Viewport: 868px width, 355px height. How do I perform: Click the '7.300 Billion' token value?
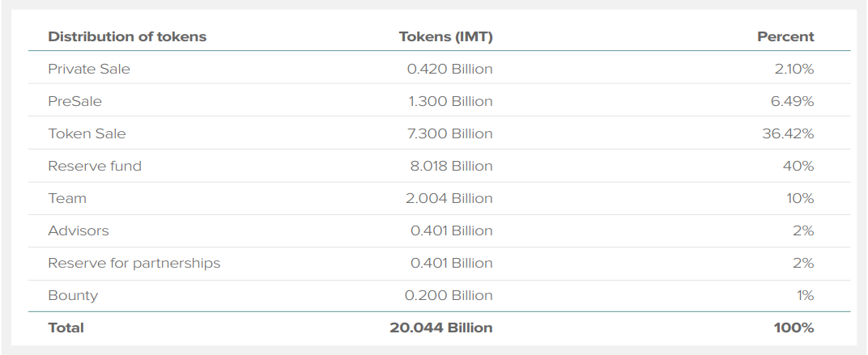click(449, 133)
